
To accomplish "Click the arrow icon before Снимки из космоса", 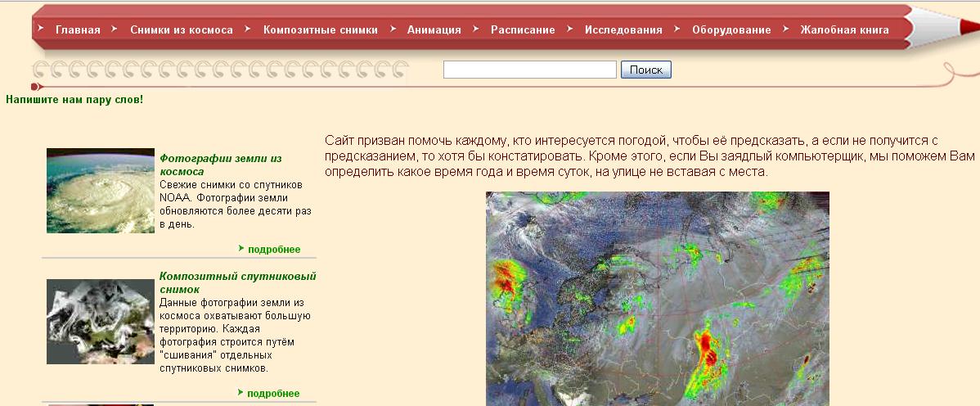I will pos(114,28).
